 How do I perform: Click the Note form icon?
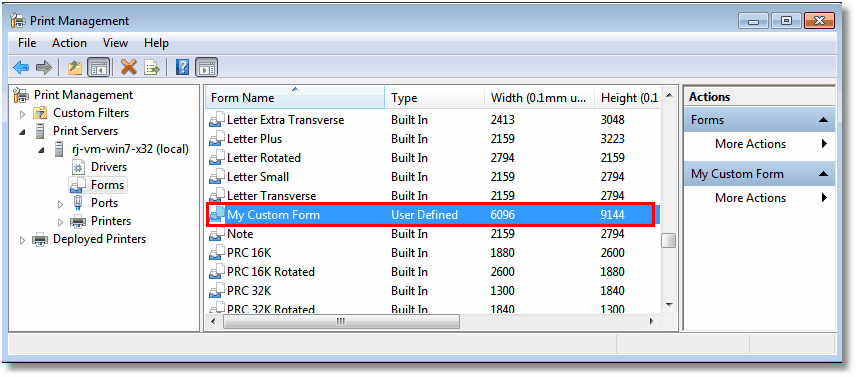[x=217, y=234]
